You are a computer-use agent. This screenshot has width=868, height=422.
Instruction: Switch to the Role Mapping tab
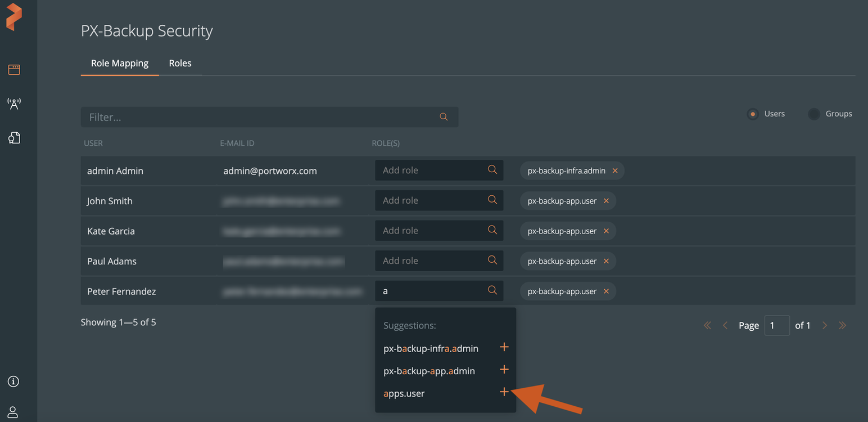120,63
